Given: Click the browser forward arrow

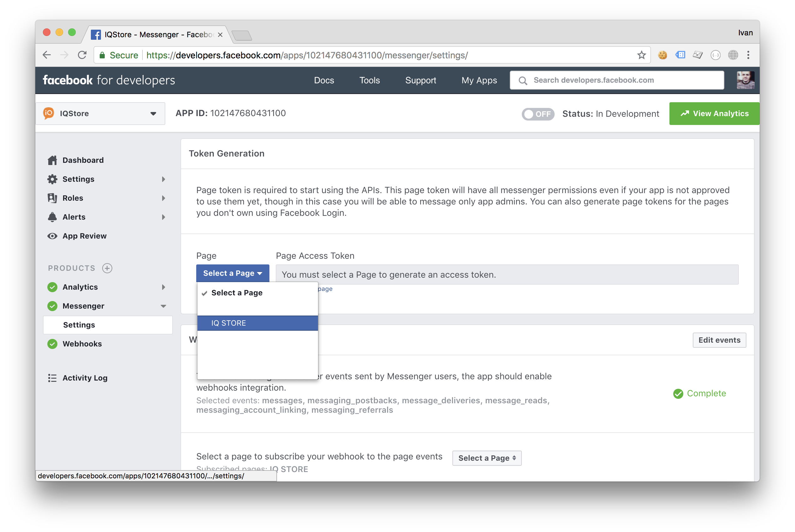Looking at the screenshot, I should [64, 55].
